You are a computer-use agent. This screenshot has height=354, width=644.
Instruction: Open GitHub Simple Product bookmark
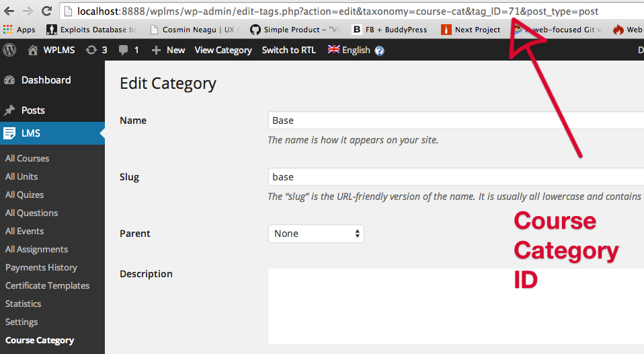click(295, 30)
